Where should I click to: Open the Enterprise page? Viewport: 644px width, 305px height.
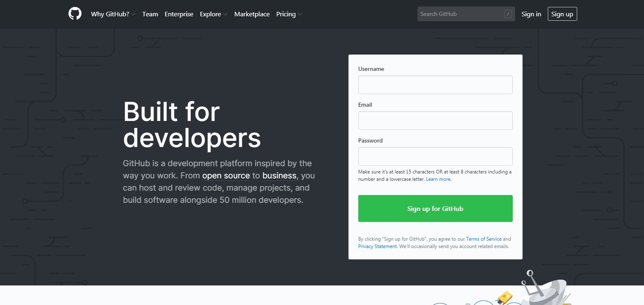(179, 14)
